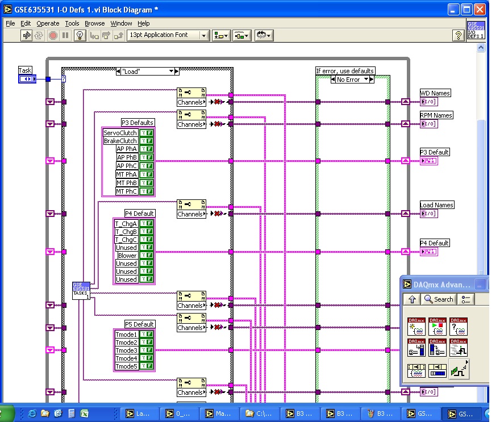
Task: Click the WD Names indicator terminal
Action: 429,102
